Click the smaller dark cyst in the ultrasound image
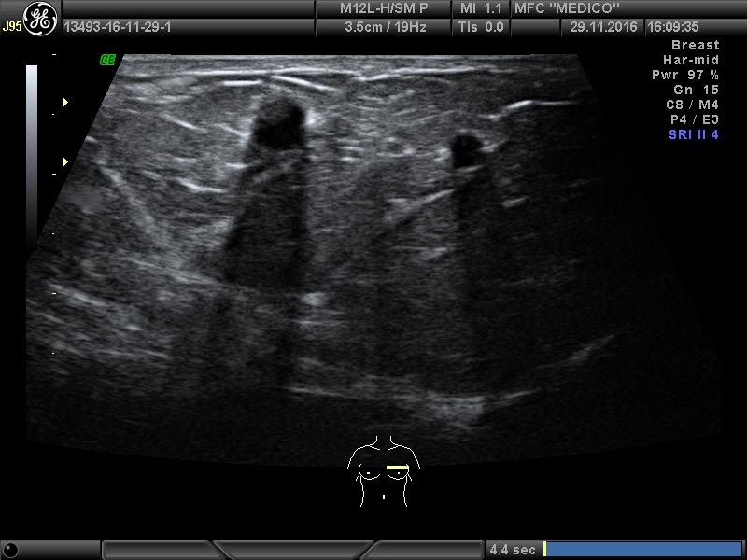The image size is (747, 560). (x=467, y=150)
